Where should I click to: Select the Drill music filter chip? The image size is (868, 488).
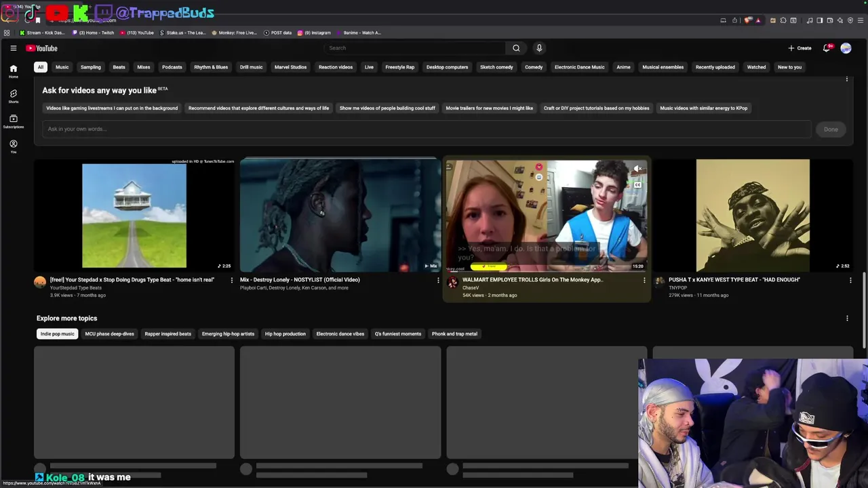pyautogui.click(x=251, y=67)
